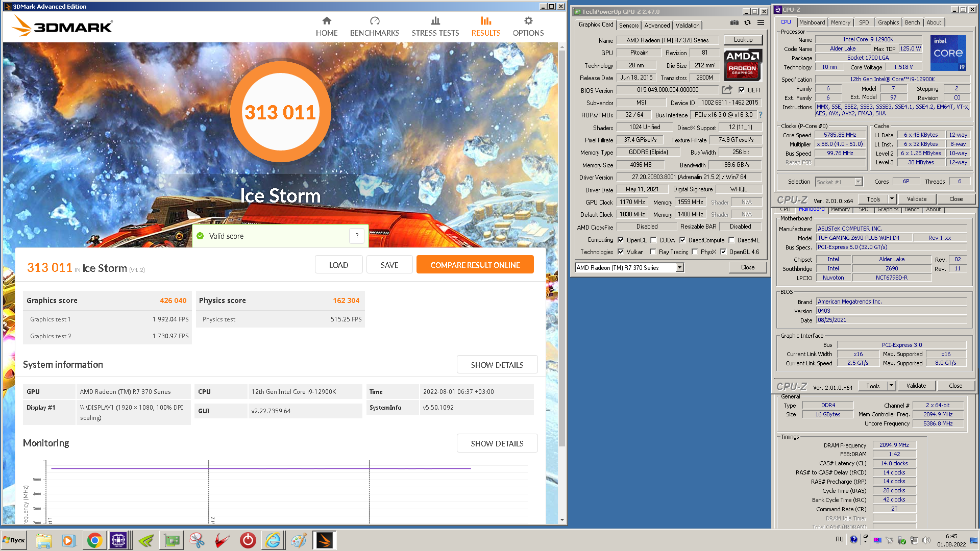Open the RESULTS tab in 3DMark
This screenshot has height=551, width=980.
point(486,27)
